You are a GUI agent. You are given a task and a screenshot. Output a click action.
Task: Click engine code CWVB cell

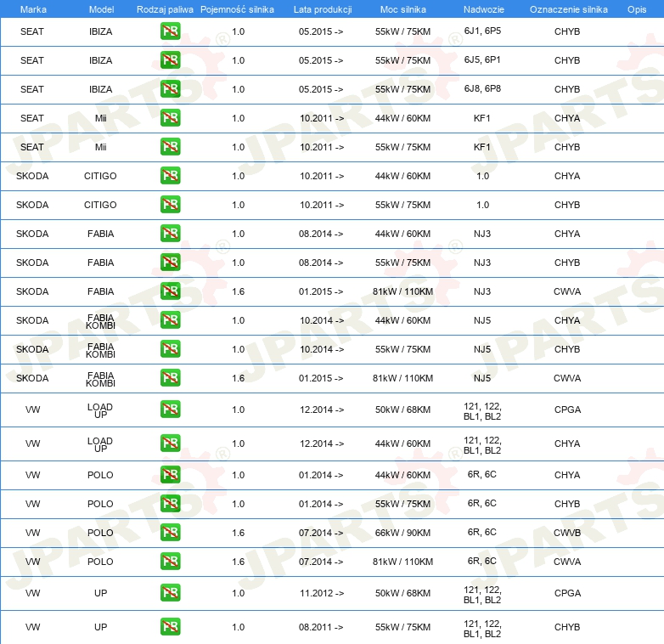pyautogui.click(x=567, y=533)
